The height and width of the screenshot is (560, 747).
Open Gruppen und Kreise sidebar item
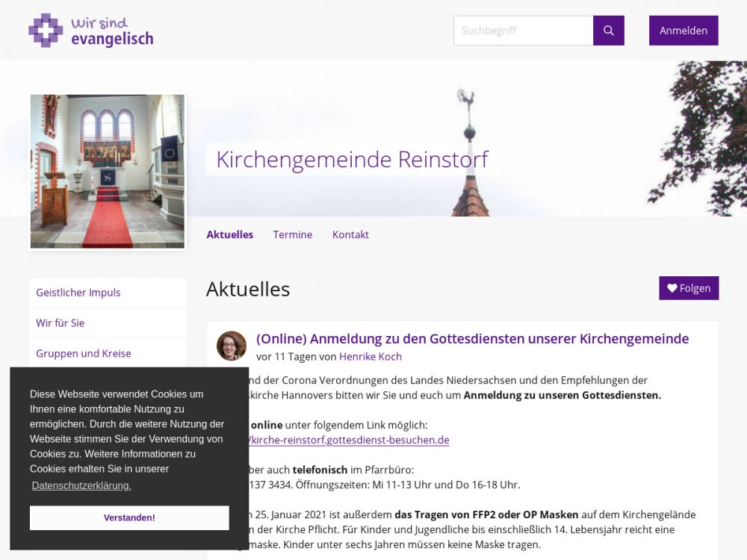coord(84,354)
